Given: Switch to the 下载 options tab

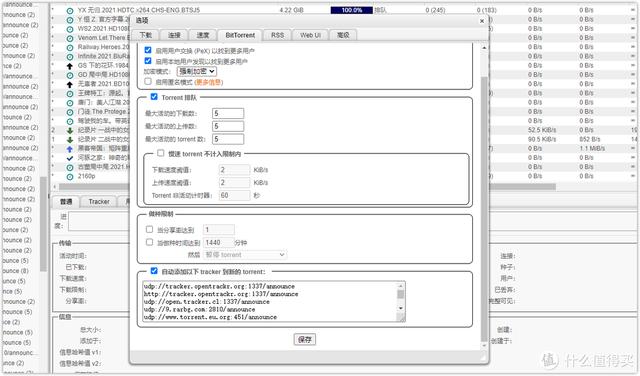Looking at the screenshot, I should [x=146, y=35].
